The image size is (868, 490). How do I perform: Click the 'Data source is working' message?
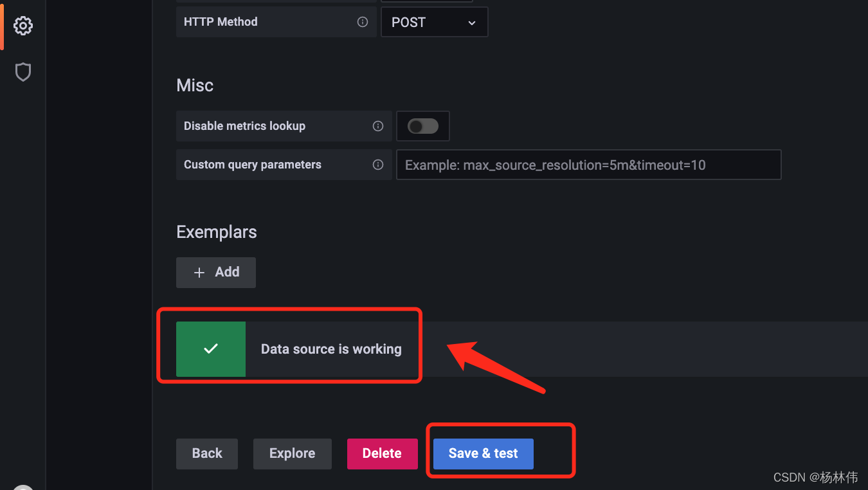click(x=331, y=349)
